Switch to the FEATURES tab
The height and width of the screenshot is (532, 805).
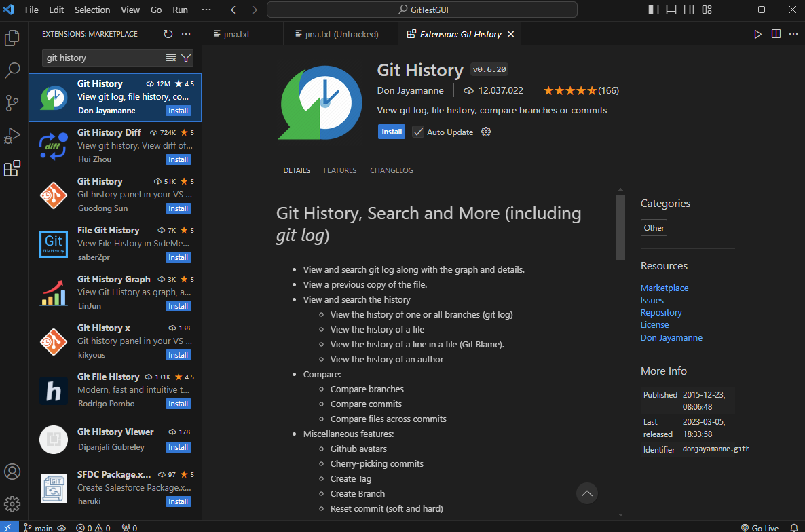[x=340, y=170]
